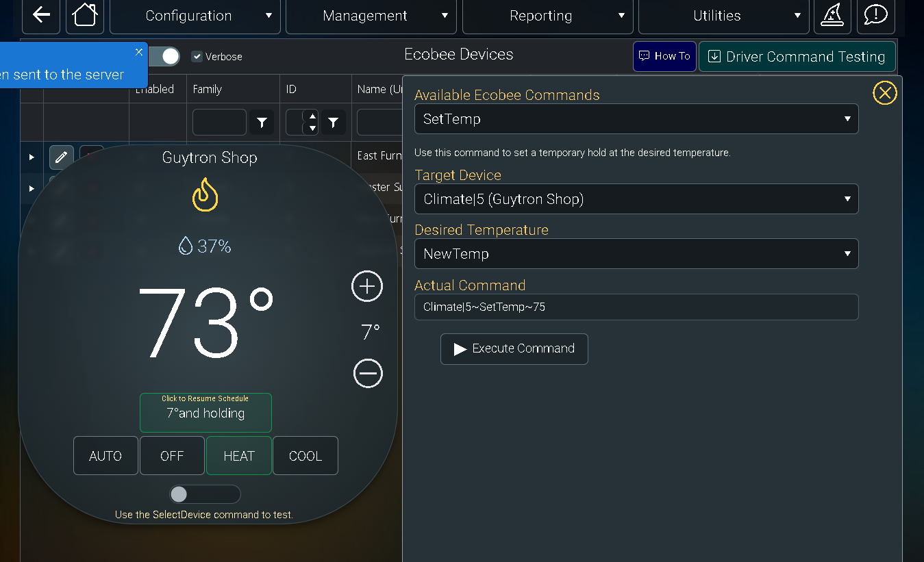Close the driver command testing panel
The width and height of the screenshot is (924, 562).
tap(885, 92)
